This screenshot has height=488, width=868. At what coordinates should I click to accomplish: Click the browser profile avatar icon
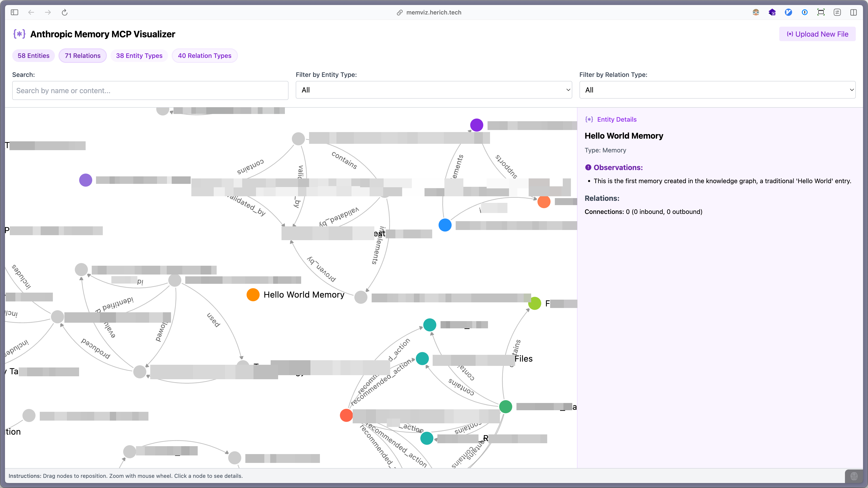pos(756,12)
